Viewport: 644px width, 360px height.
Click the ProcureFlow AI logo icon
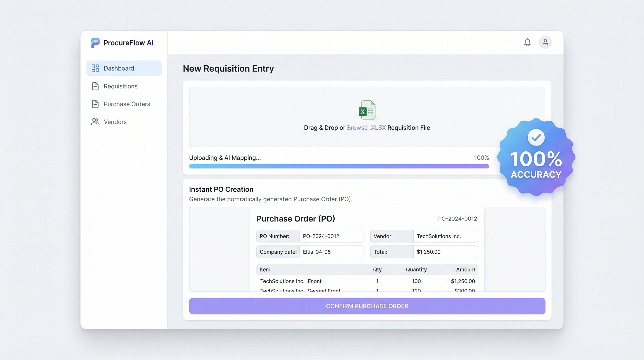[x=95, y=43]
